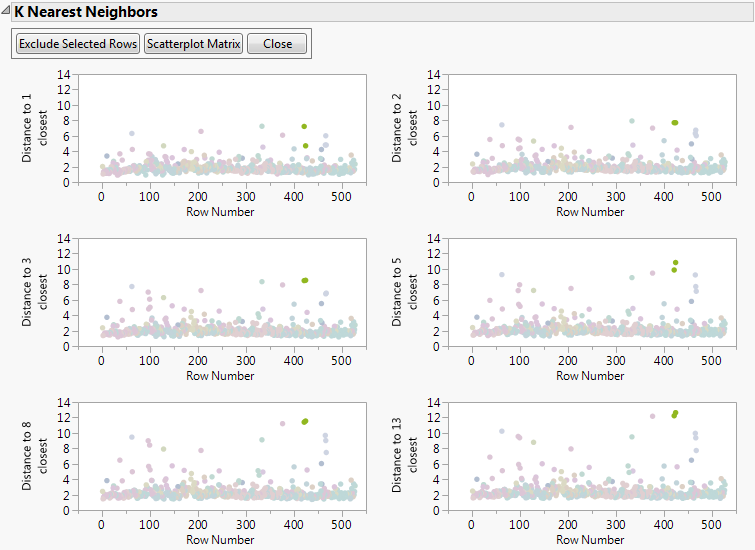Open the Scatterplot Matrix button
Viewport: 755px width, 550px height.
pos(194,44)
